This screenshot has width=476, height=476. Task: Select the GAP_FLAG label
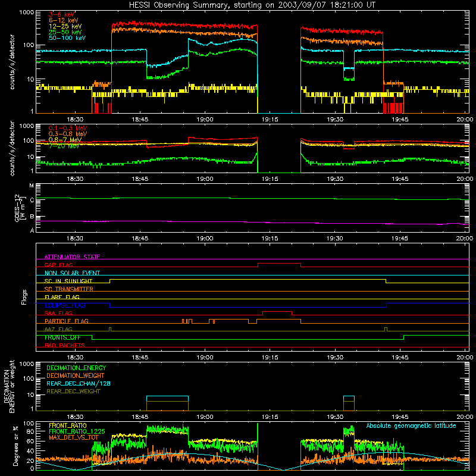tap(58, 265)
